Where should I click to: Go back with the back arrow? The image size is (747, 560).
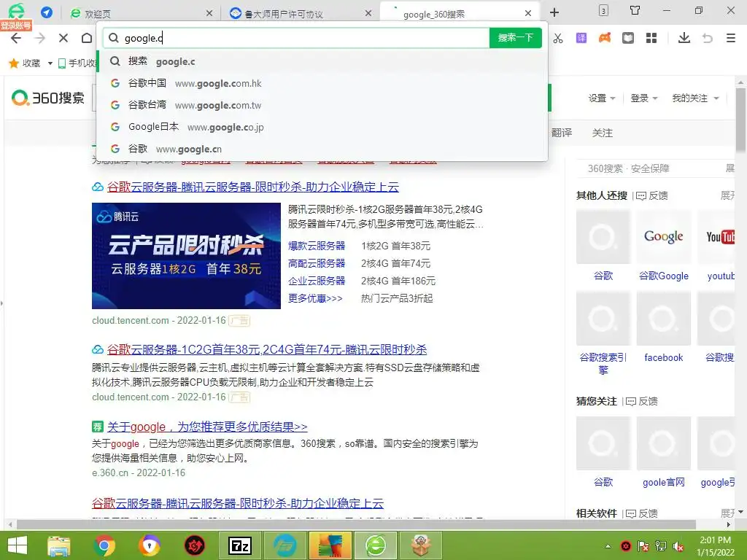click(x=16, y=38)
